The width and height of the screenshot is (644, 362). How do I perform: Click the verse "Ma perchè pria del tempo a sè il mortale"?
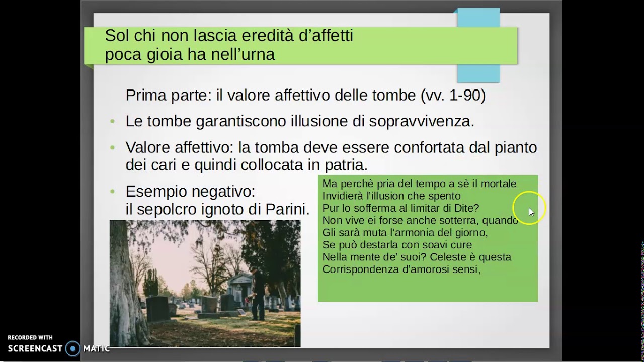click(419, 184)
